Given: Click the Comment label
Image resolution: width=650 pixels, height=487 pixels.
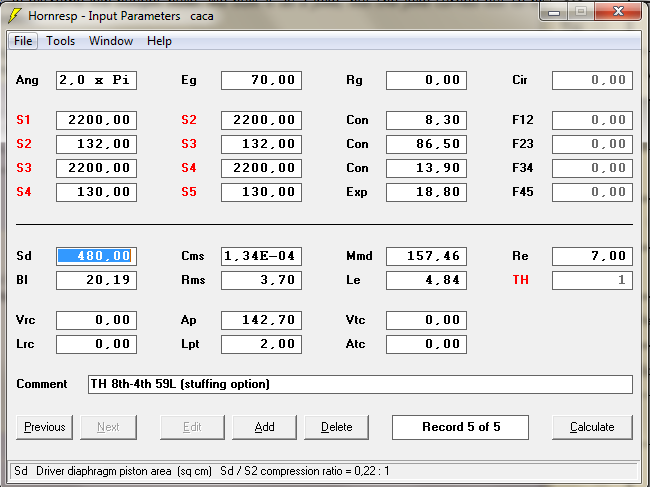Looking at the screenshot, I should pos(42,384).
